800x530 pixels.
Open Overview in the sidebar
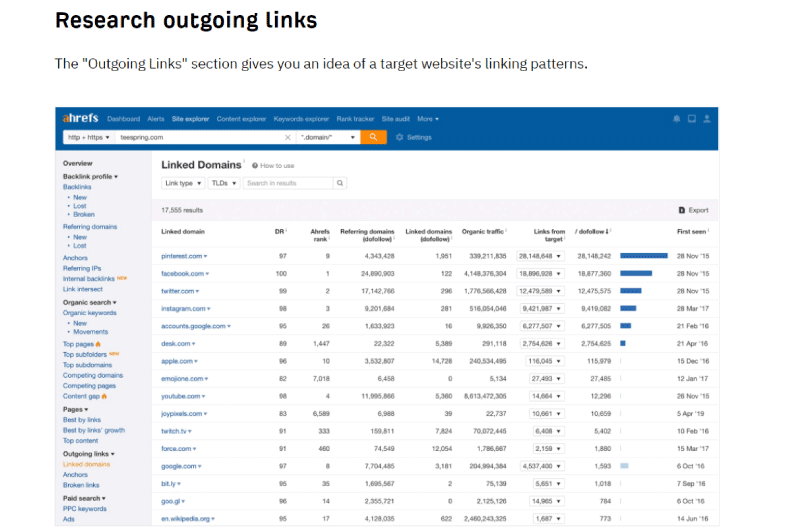(78, 163)
